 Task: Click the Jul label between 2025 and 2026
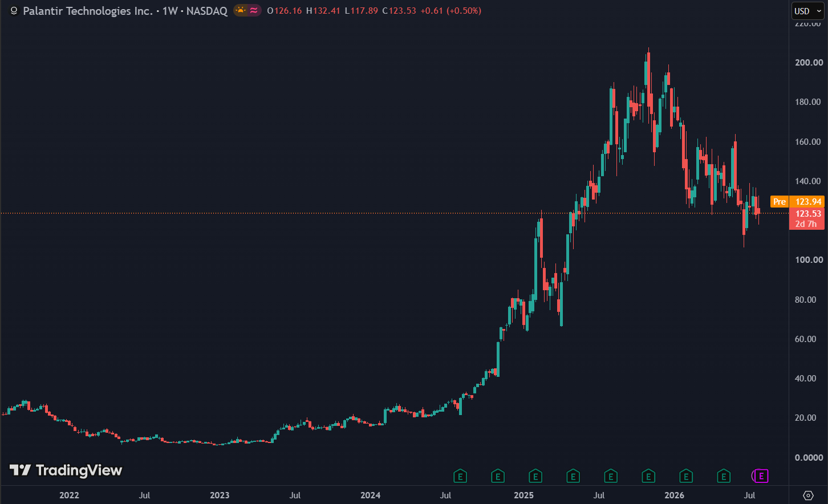click(599, 495)
